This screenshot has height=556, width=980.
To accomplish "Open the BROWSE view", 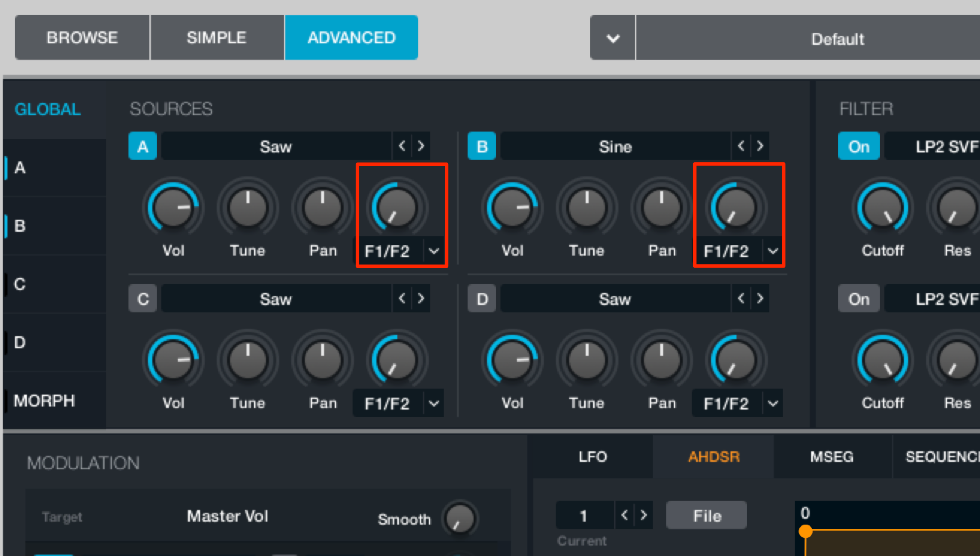I will point(82,37).
